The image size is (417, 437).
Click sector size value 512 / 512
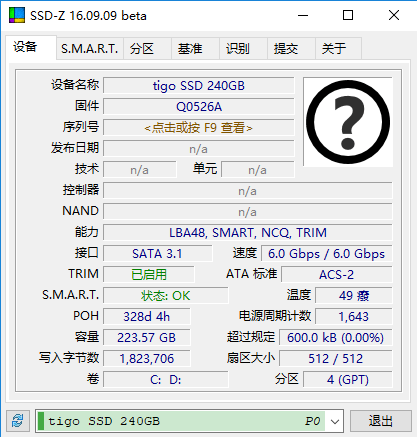(x=335, y=359)
